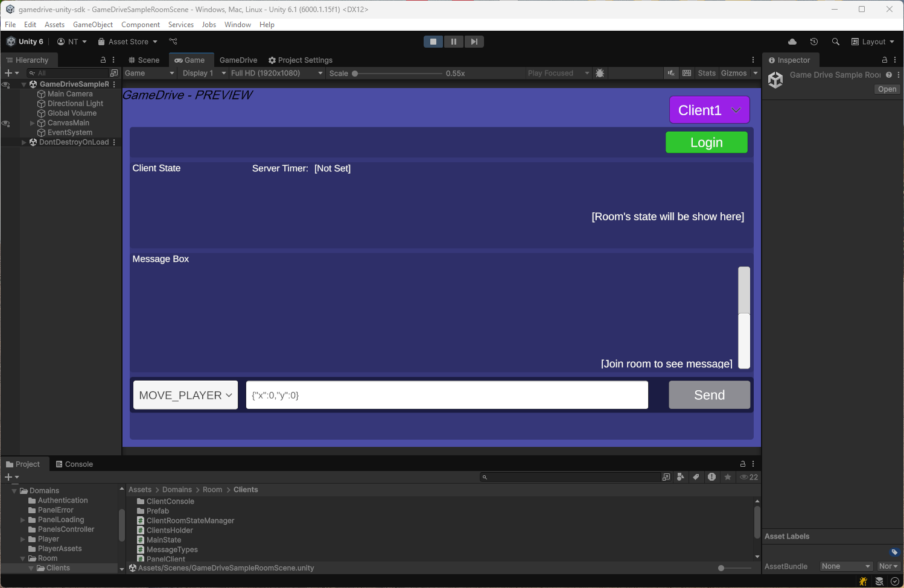
Task: Toggle the on-screen keyboard icon in Game toolbar
Action: 687,73
